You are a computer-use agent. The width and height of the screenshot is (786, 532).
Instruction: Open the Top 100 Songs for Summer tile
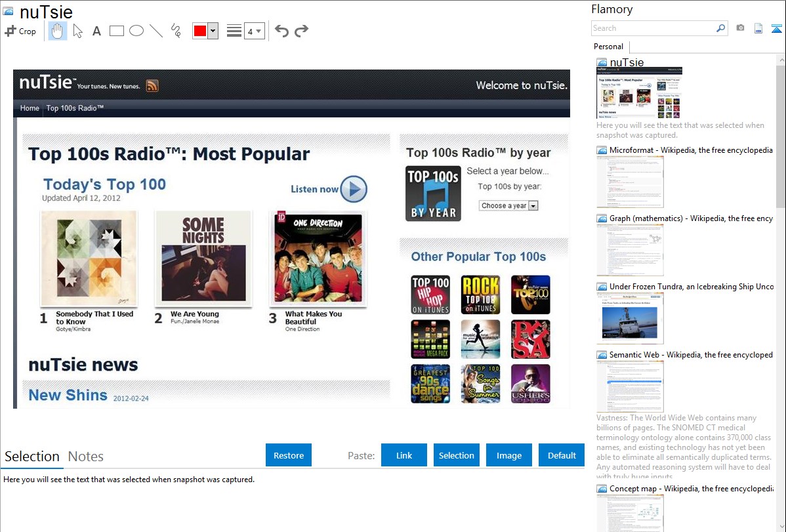pyautogui.click(x=481, y=384)
